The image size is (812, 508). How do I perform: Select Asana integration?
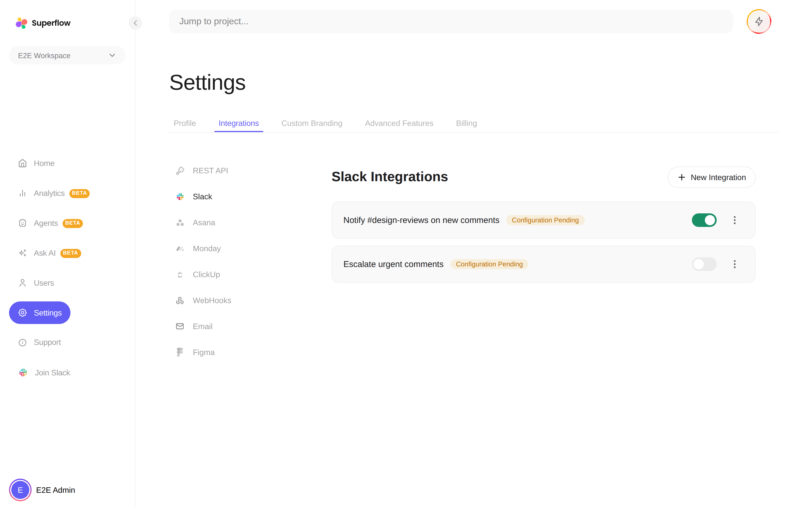pyautogui.click(x=196, y=223)
